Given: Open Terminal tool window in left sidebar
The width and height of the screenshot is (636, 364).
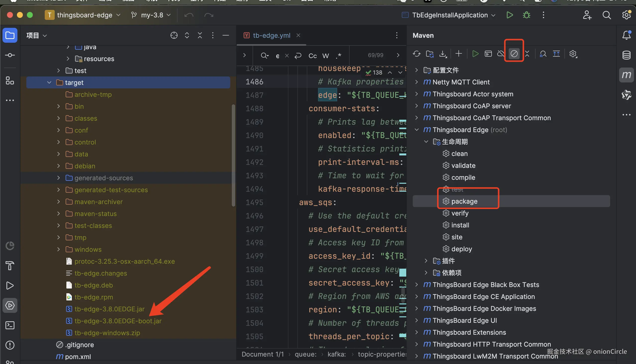Looking at the screenshot, I should (10, 325).
